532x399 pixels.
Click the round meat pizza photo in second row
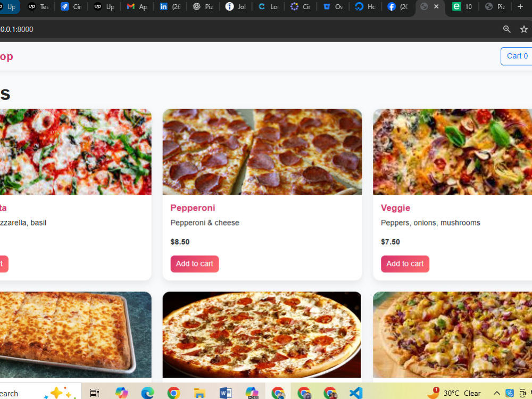click(262, 335)
